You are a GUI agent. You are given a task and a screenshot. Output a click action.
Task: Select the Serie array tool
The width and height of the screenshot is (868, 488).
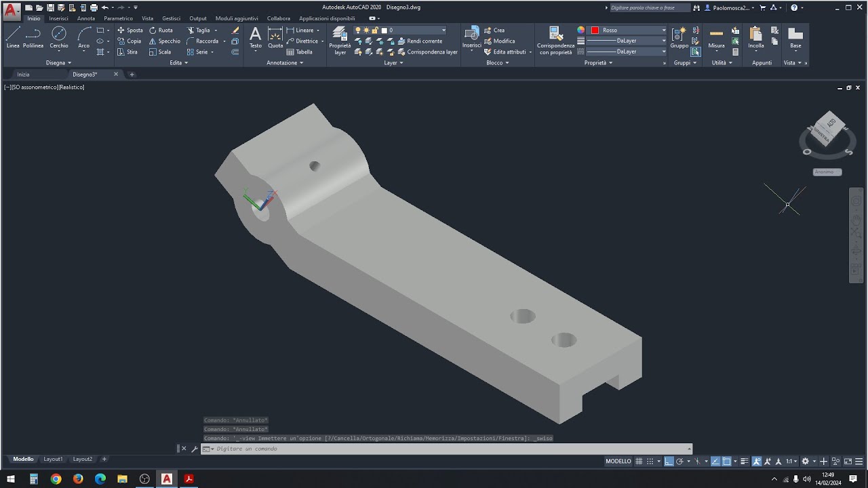pos(197,52)
